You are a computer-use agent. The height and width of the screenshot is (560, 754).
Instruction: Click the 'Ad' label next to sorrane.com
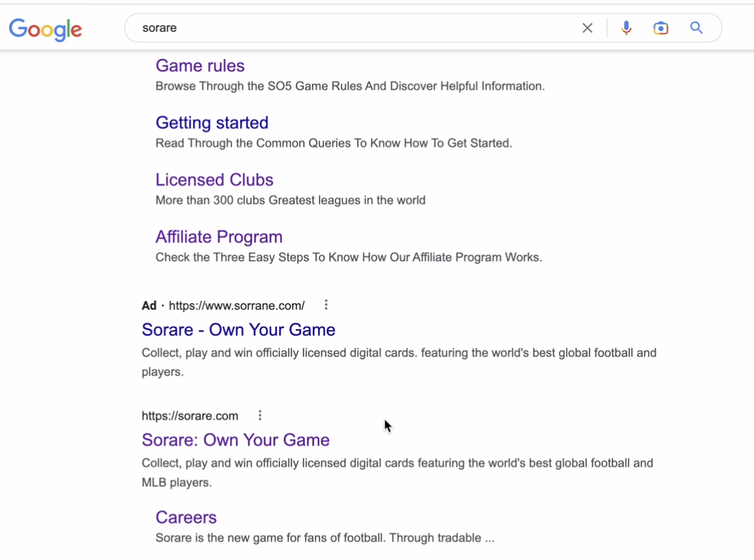[149, 306]
